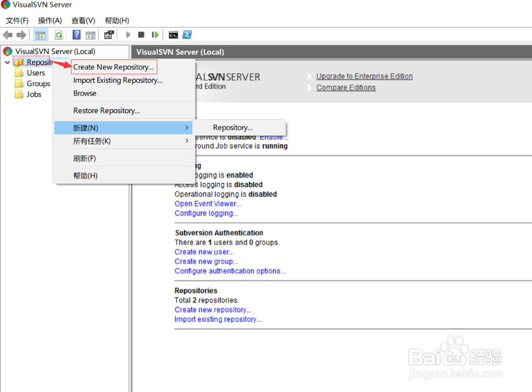Screen dimensions: 532x392
Task: Click 'There are 1 users and 0 groups.' text
Action: tap(227, 243)
